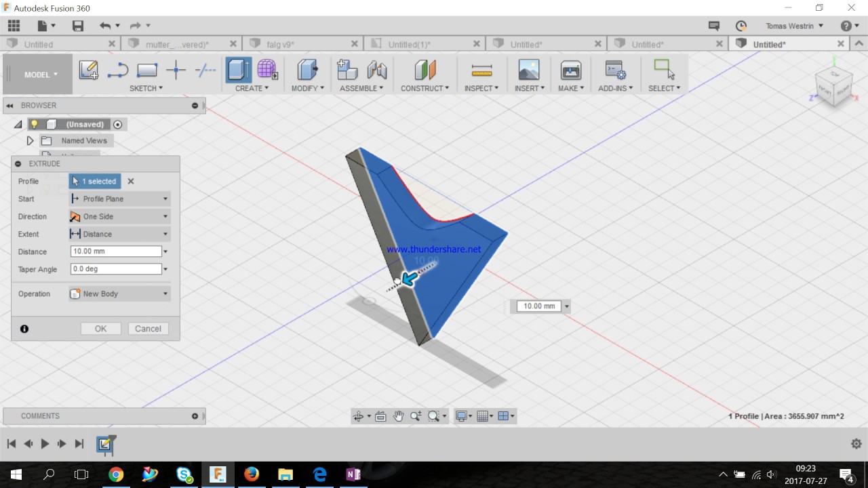Screen dimensions: 868x488
Task: Click the Create Sketch tool icon
Action: 88,70
